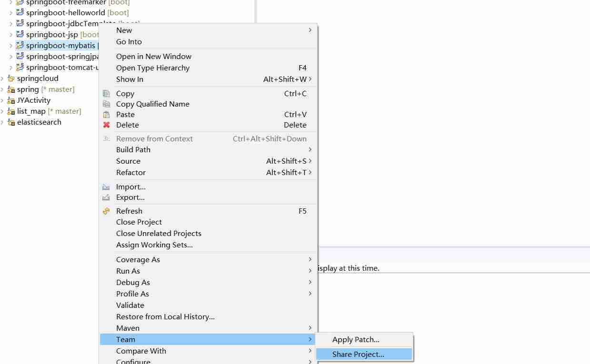The image size is (590, 364).
Task: Choose Import... from context menu
Action: [x=209, y=187]
